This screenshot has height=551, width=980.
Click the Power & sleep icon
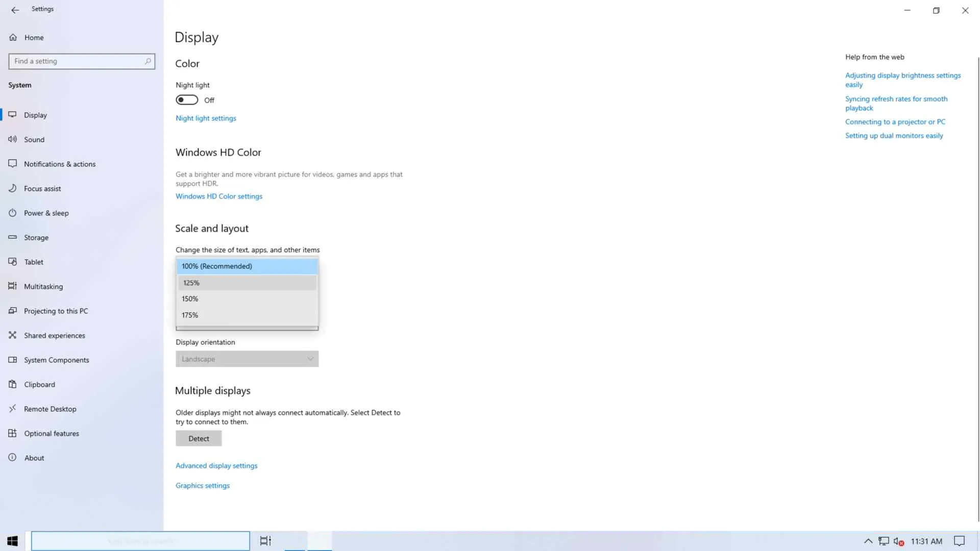pyautogui.click(x=13, y=213)
